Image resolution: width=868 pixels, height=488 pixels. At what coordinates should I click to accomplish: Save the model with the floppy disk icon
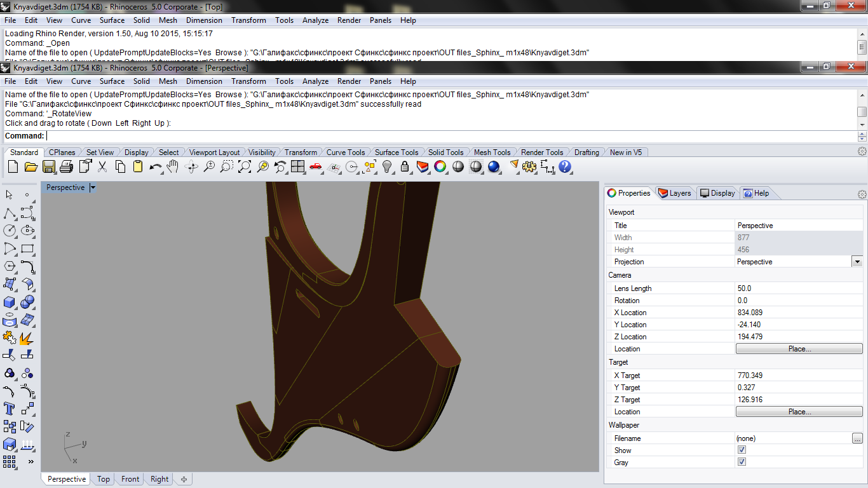pyautogui.click(x=48, y=166)
